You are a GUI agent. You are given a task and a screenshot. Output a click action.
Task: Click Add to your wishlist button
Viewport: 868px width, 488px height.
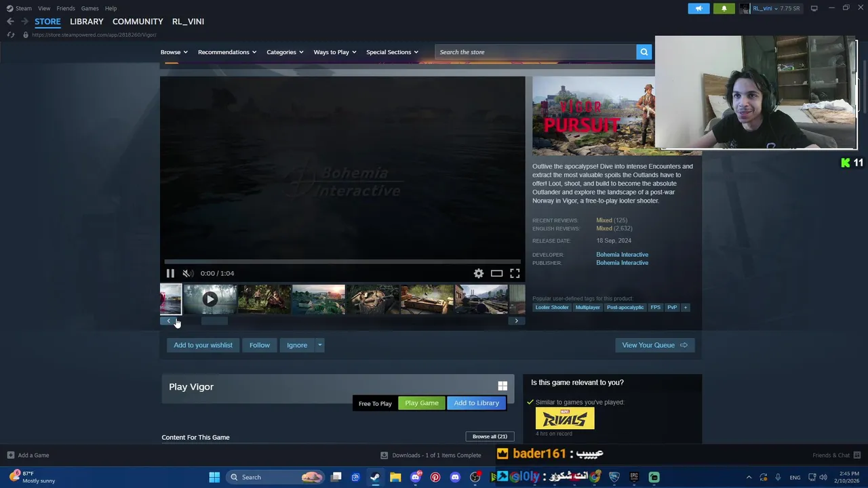203,345
